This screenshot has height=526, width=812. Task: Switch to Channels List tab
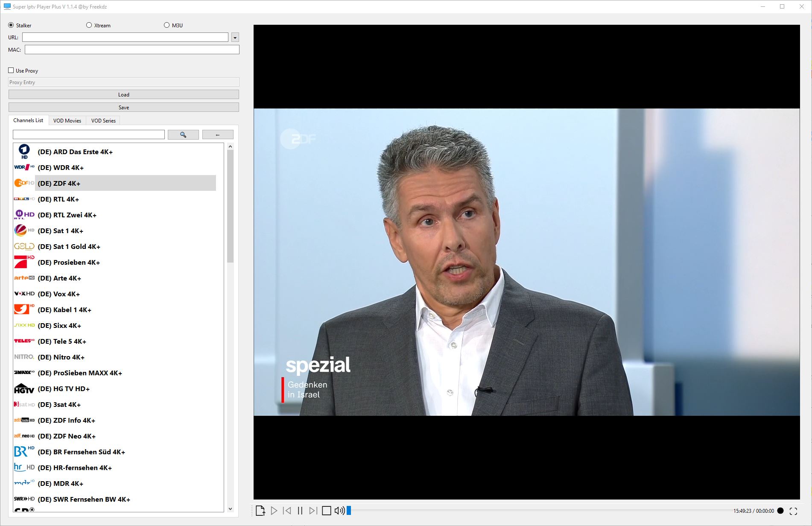pyautogui.click(x=28, y=120)
